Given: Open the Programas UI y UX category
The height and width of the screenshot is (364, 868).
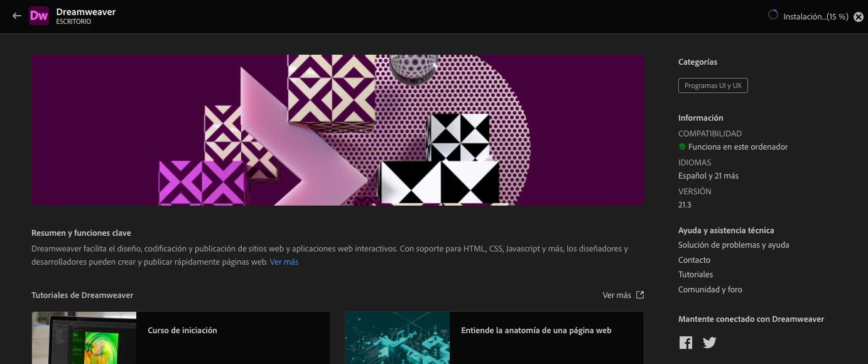Looking at the screenshot, I should pyautogui.click(x=713, y=85).
